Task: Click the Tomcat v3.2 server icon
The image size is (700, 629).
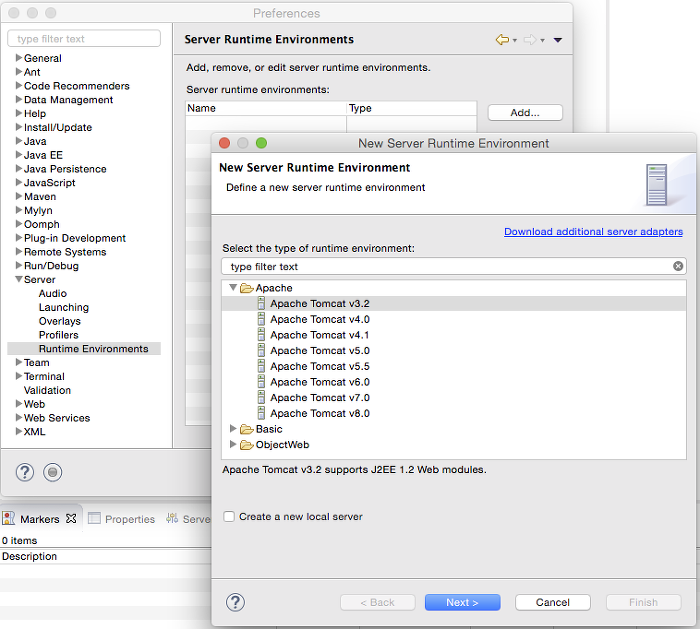Action: coord(261,304)
